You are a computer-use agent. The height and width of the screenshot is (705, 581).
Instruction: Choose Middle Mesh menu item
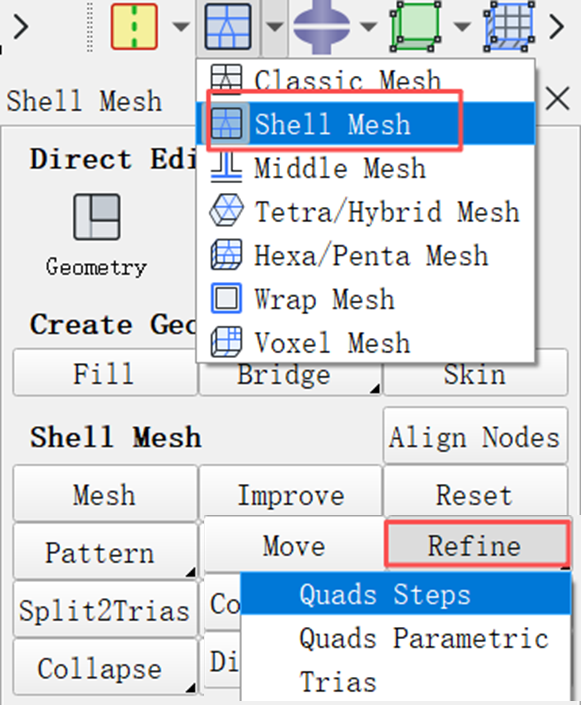pos(365,168)
